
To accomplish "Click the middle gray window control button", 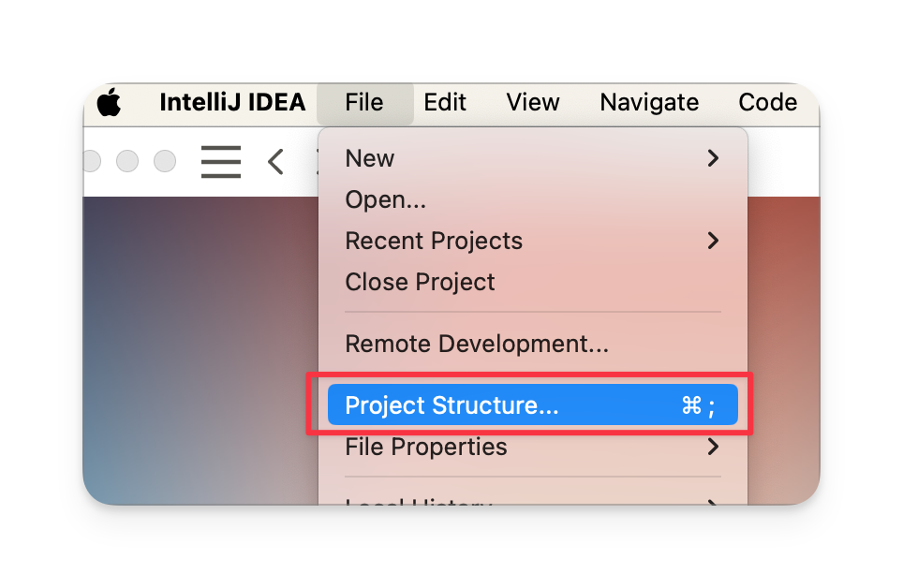I will pos(127,161).
